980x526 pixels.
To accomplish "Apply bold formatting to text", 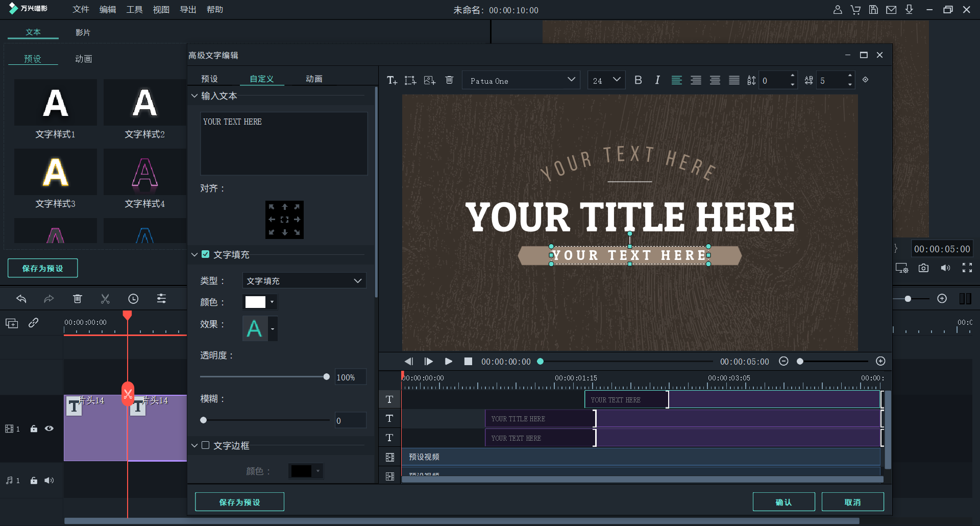I will click(x=638, y=80).
